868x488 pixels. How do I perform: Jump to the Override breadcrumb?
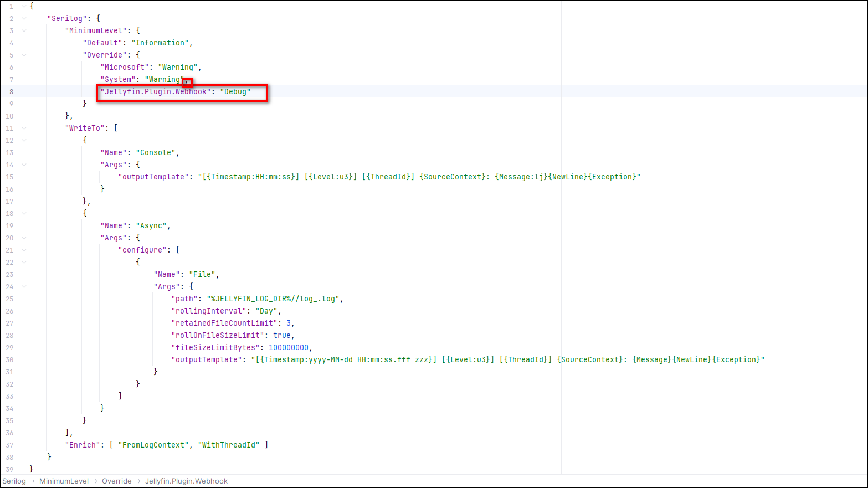coord(117,481)
